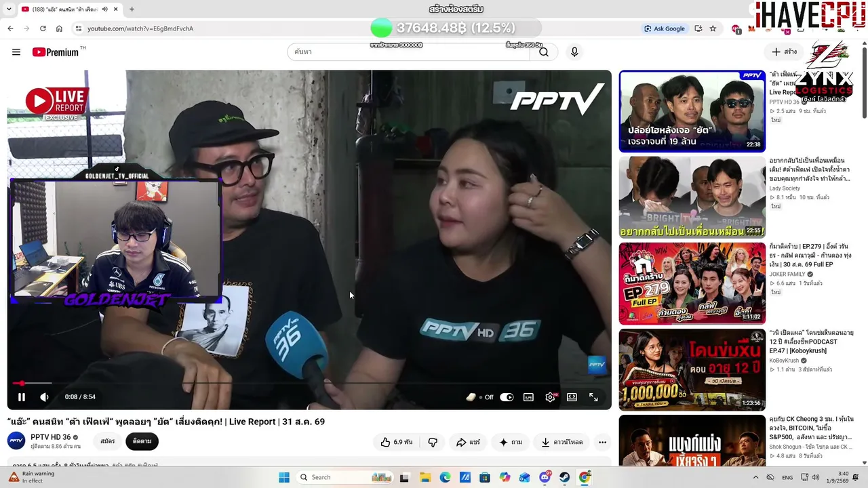
Task: Open the Lady Society channel link
Action: coord(785,188)
